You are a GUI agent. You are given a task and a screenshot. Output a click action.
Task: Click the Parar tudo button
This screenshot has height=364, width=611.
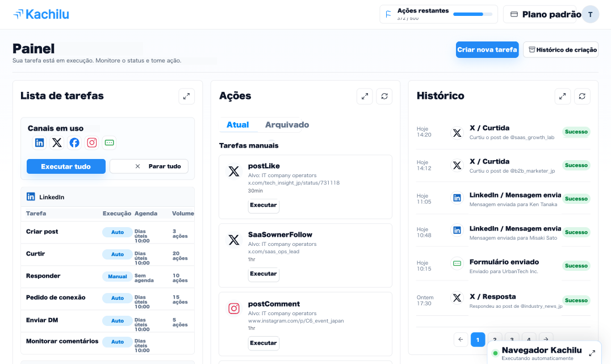149,166
